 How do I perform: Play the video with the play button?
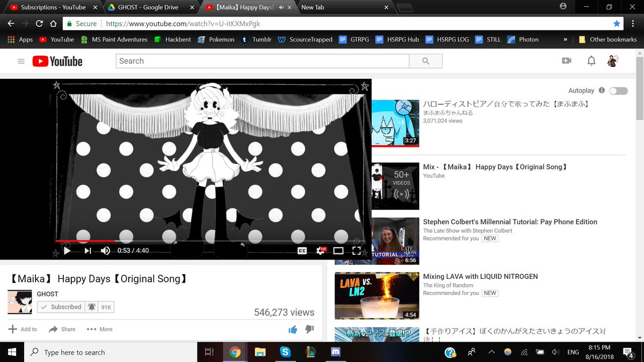click(x=67, y=250)
